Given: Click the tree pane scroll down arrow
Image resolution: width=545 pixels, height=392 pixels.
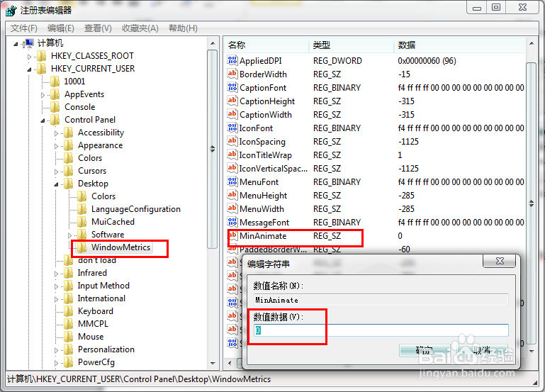Looking at the screenshot, I should tap(213, 364).
